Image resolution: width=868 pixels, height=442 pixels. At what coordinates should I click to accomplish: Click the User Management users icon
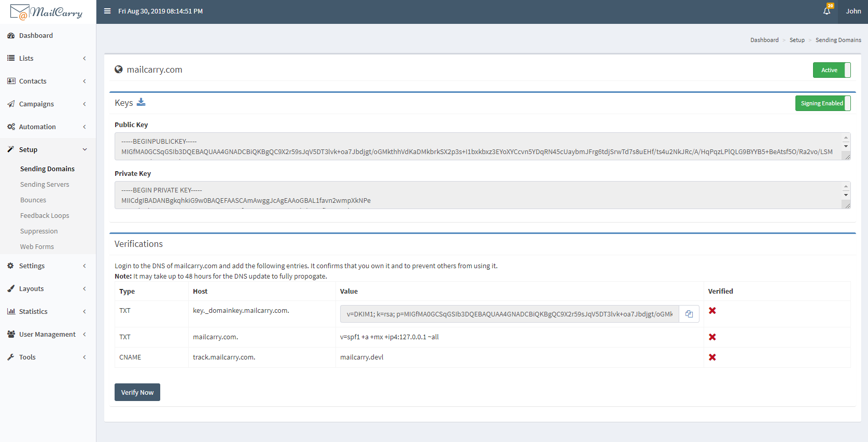coord(11,335)
